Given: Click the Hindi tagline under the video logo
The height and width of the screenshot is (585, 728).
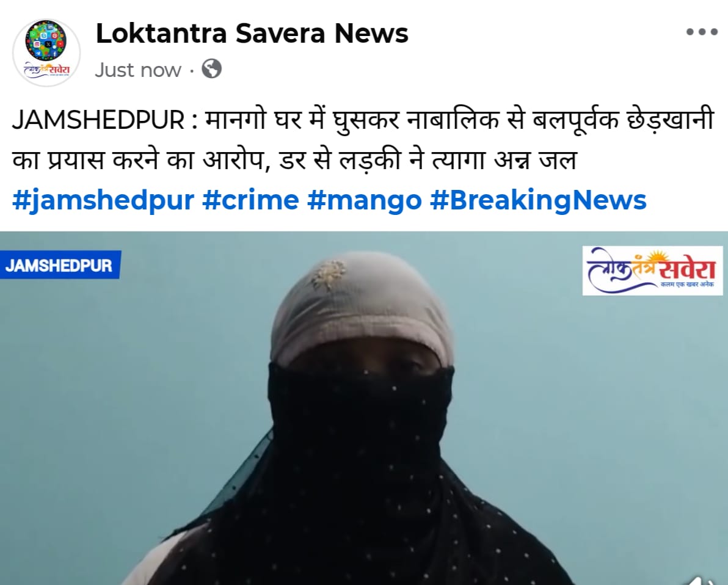Looking at the screenshot, I should pos(688,285).
